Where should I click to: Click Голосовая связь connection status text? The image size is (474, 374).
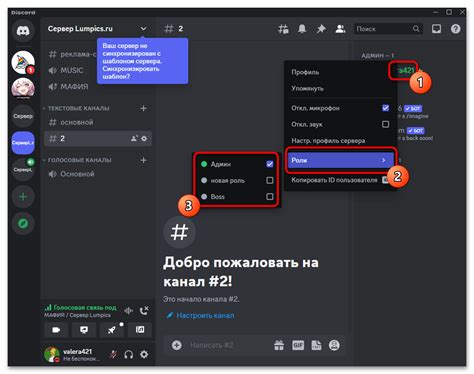pos(85,307)
